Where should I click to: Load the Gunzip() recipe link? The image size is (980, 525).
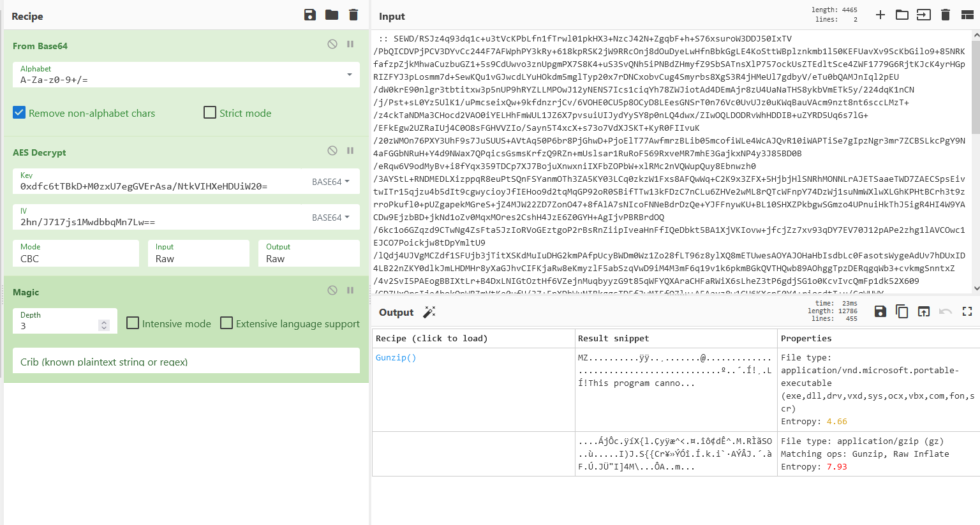(x=396, y=358)
